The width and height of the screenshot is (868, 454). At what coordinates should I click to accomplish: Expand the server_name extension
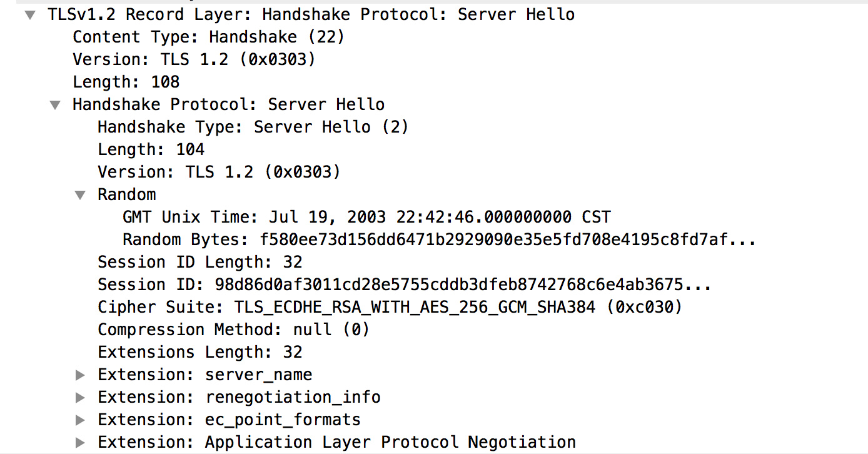pyautogui.click(x=80, y=375)
